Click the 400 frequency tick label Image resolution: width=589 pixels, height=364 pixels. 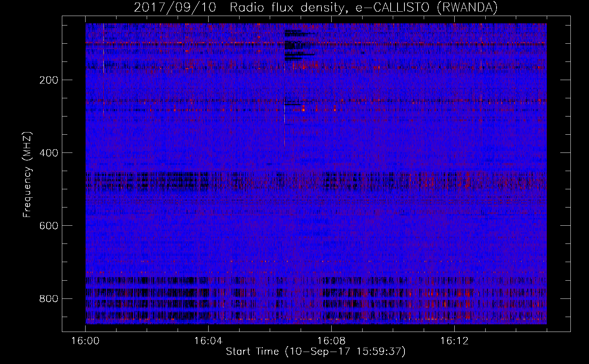click(x=49, y=153)
